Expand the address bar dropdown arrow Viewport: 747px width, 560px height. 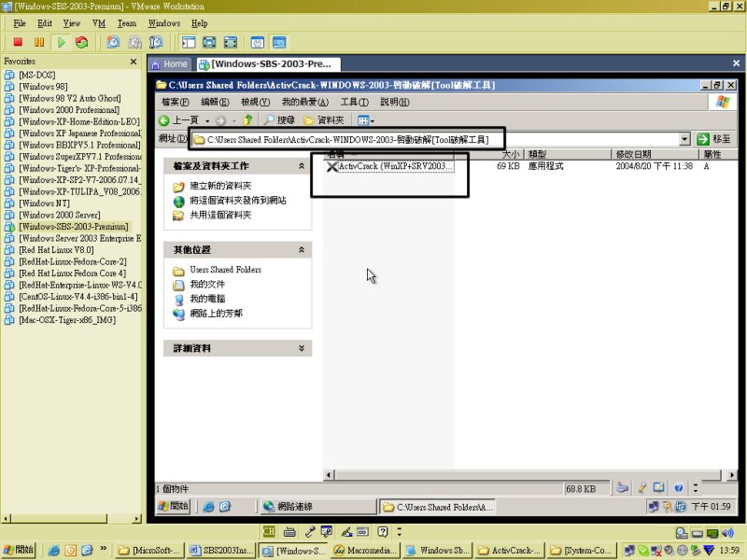684,139
